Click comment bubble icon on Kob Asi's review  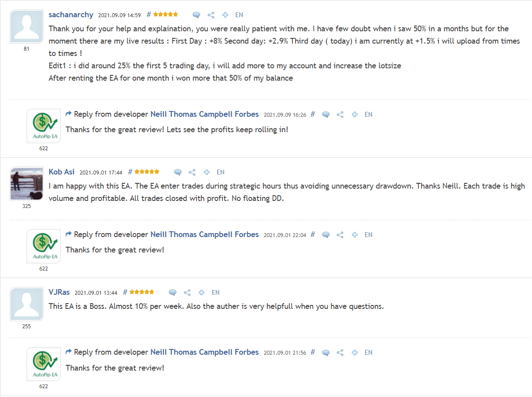click(178, 172)
